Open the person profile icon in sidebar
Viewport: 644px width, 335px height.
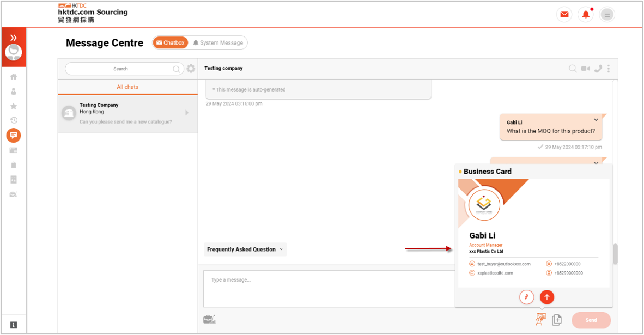pos(14,92)
